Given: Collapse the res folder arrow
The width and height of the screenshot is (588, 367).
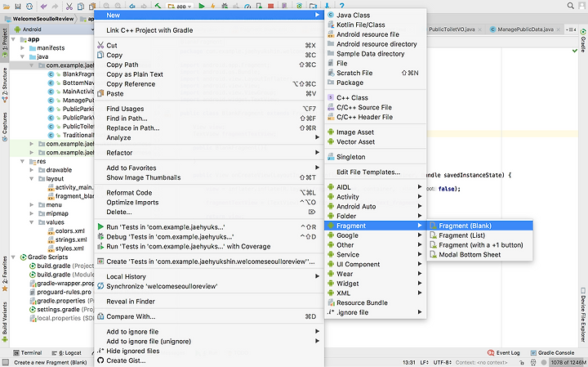Looking at the screenshot, I should (23, 161).
